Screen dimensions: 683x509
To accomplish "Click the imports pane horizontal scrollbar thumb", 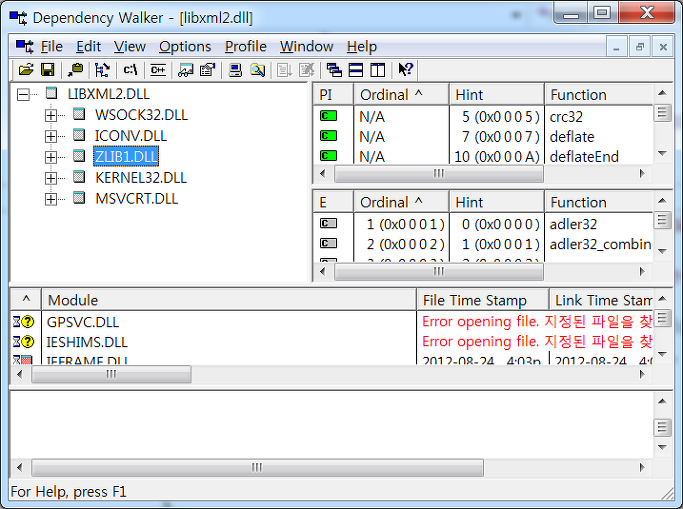I will point(439,173).
